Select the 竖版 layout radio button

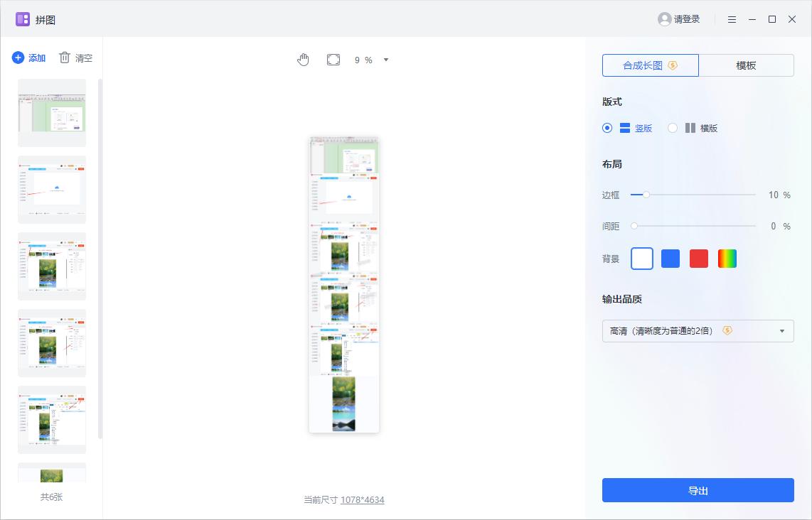point(607,128)
